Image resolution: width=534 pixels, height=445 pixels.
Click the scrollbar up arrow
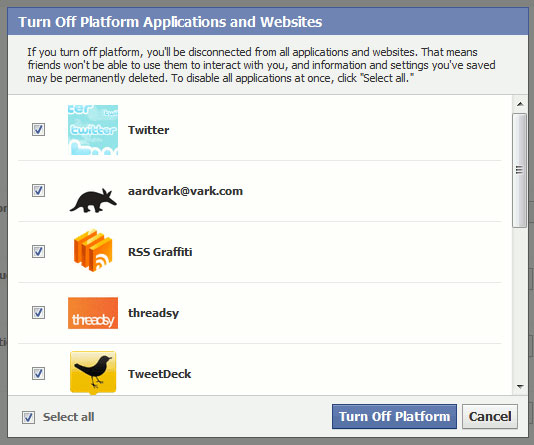pos(520,104)
